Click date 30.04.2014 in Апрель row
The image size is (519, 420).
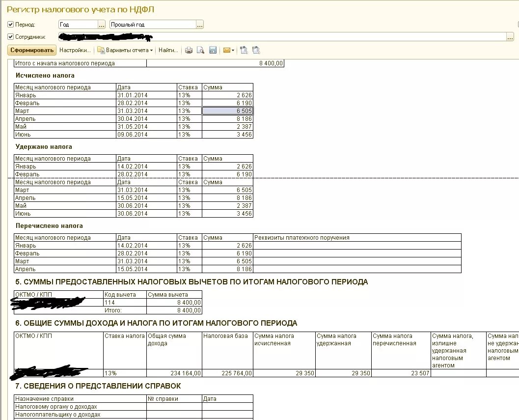[x=146, y=119]
